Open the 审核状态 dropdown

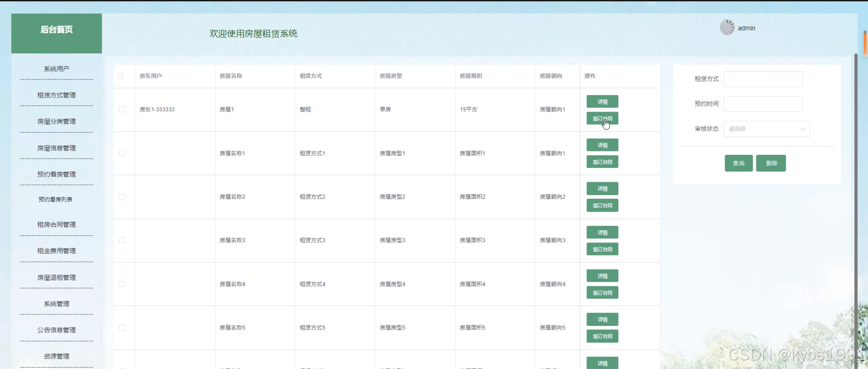pyautogui.click(x=766, y=129)
